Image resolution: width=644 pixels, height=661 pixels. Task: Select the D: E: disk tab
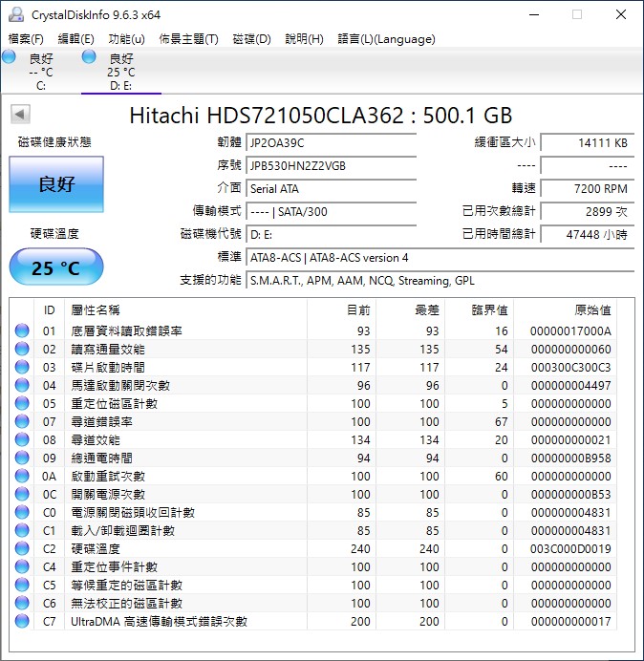[x=121, y=71]
